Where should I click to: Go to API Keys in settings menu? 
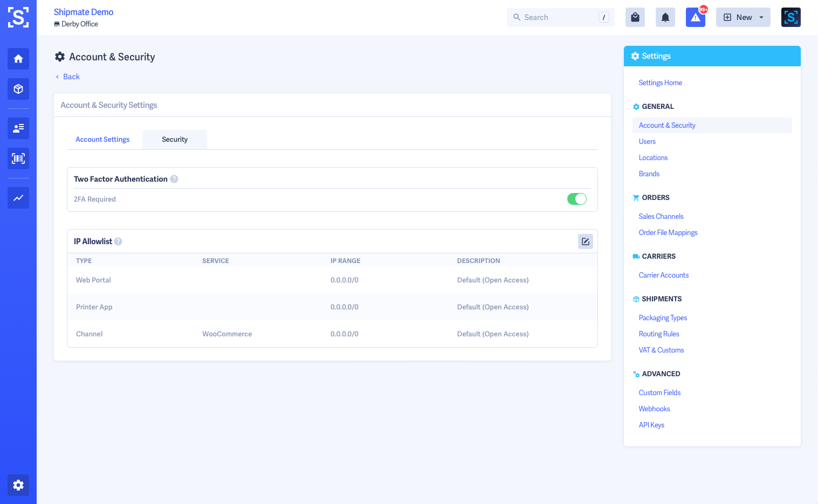coord(651,425)
